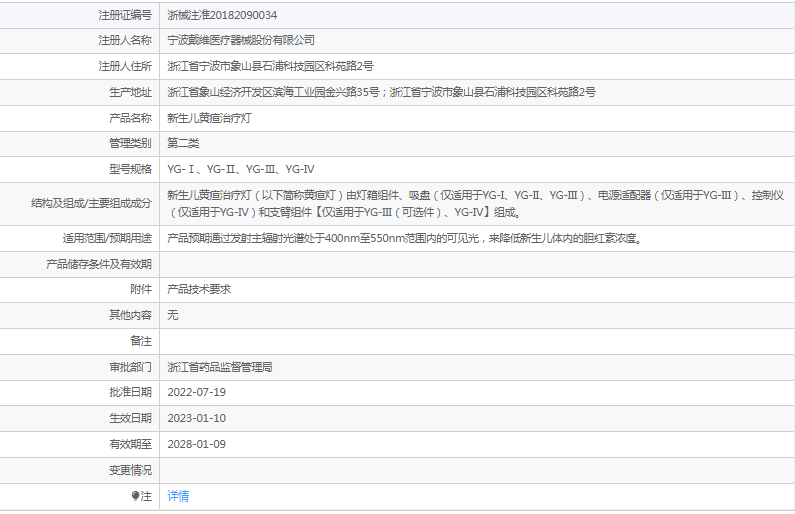Select the value 无 for 其他内容
Screen dimensions: 795x514
click(x=173, y=315)
